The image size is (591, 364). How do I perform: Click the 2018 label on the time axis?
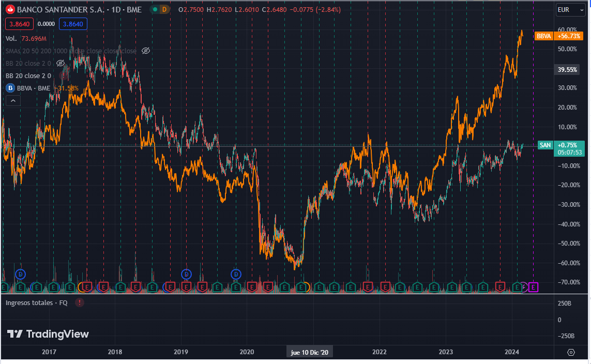(115, 352)
